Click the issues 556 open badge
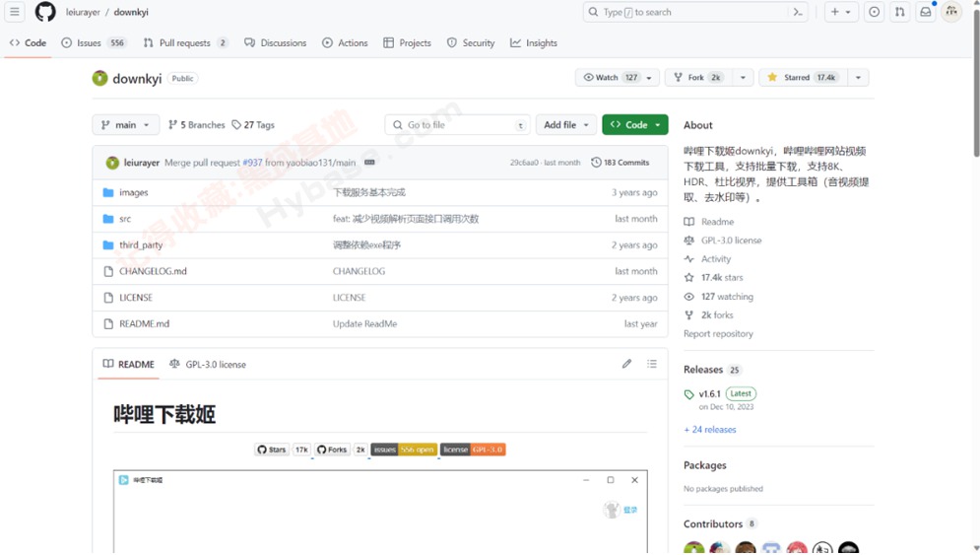The image size is (980, 555). pos(404,450)
